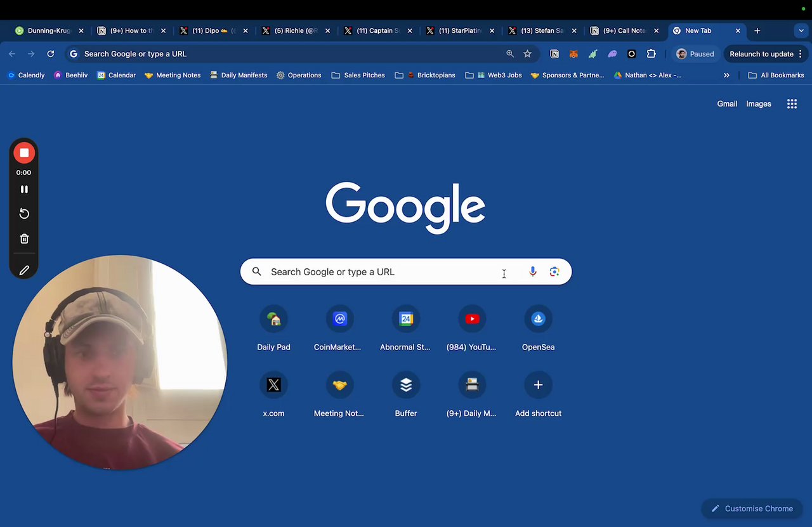
Task: Click the magnifier icon in the Google search box
Action: pyautogui.click(x=256, y=271)
